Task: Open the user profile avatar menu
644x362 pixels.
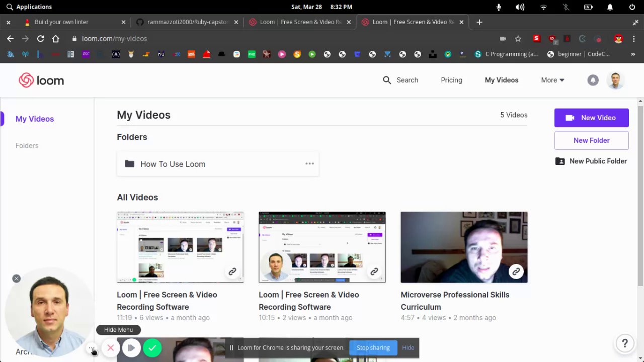Action: pyautogui.click(x=615, y=80)
